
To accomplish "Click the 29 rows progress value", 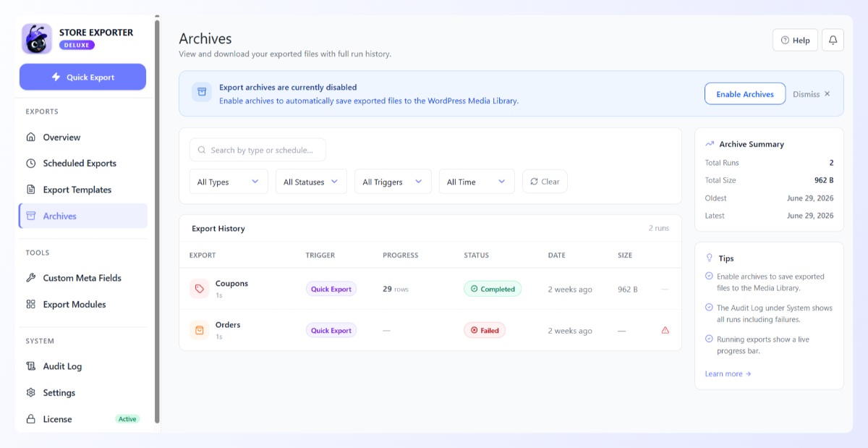I will click(396, 289).
